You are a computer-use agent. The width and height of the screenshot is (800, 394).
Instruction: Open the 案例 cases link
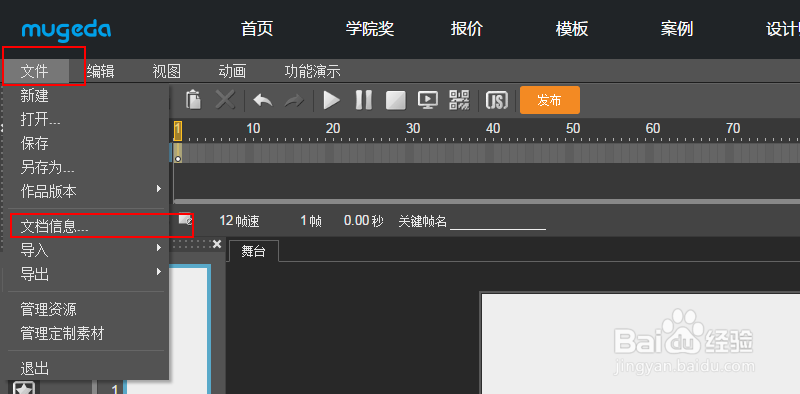point(677,29)
